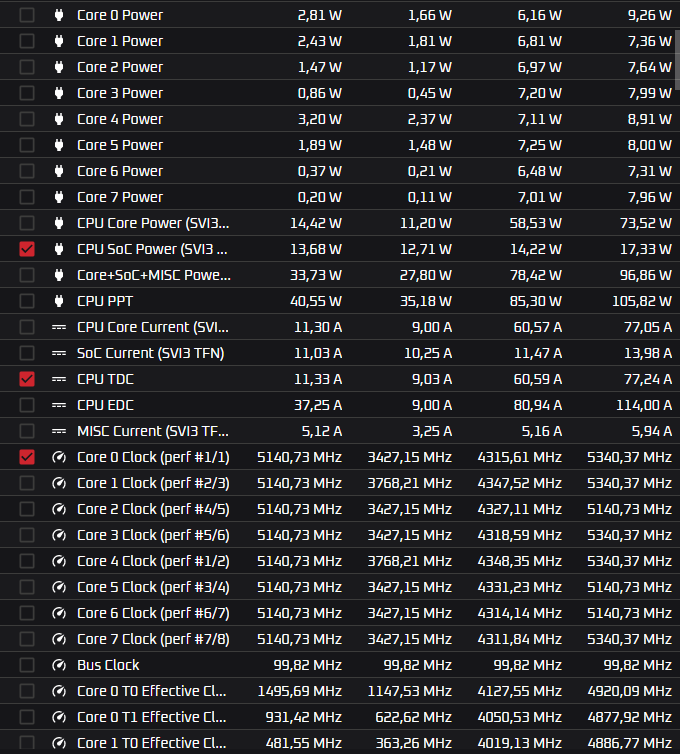
Task: Click the 105,82 W value for CPU PPT
Action: click(x=642, y=301)
